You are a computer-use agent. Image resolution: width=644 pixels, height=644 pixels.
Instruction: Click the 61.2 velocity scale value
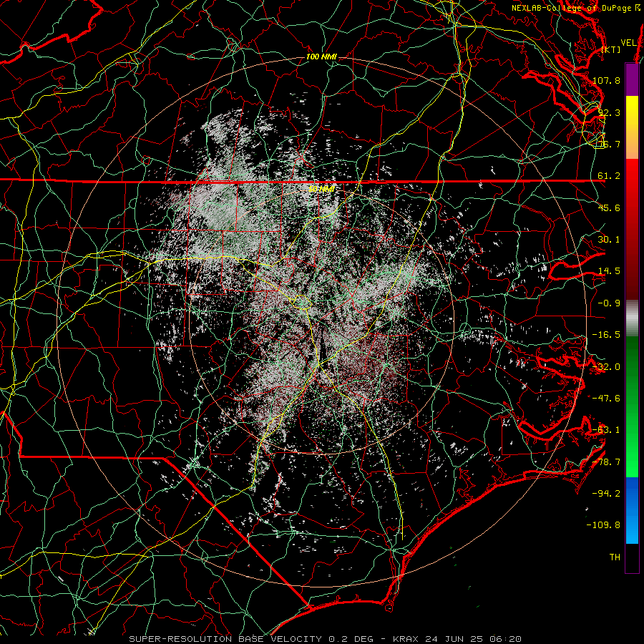click(609, 176)
